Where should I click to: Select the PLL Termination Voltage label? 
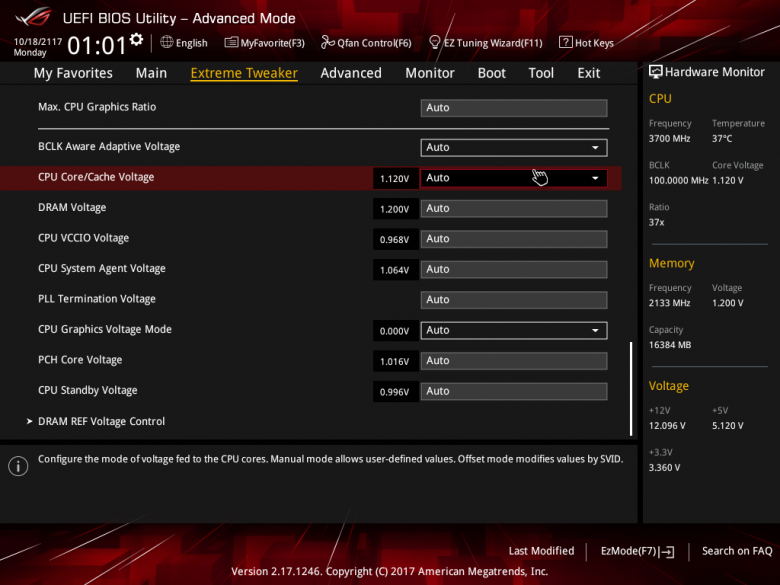click(97, 299)
